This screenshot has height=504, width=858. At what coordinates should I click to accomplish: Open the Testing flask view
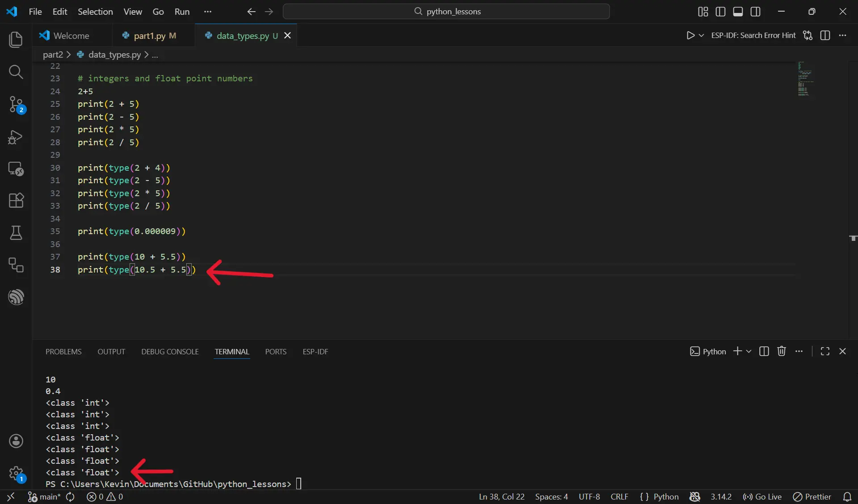point(16,233)
